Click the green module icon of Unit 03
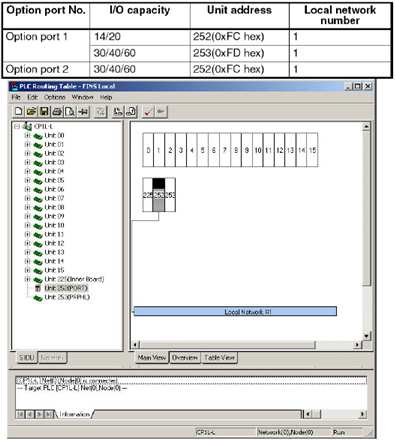 coord(38,163)
